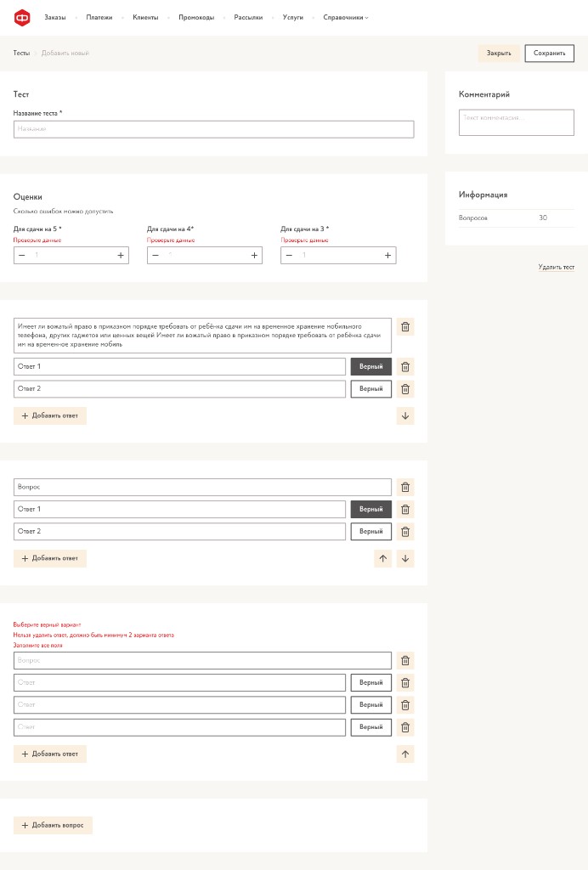Click the red hexagon logo
The image size is (588, 870).
22,18
